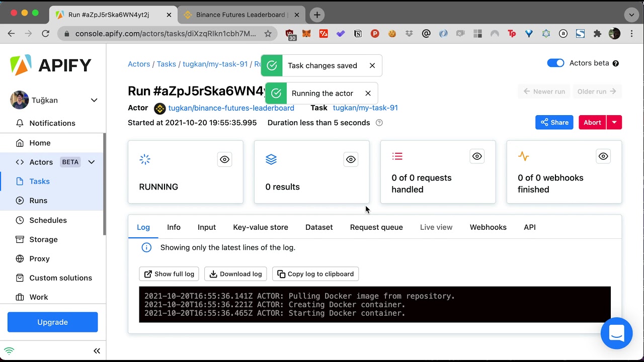
Task: Open Chrome three-dot menu
Action: pos(631,34)
